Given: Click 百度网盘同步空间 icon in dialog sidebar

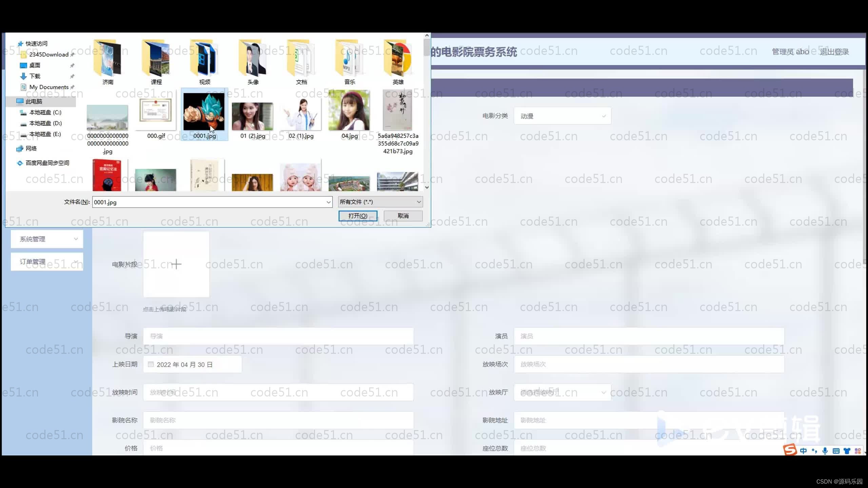Looking at the screenshot, I should [20, 163].
